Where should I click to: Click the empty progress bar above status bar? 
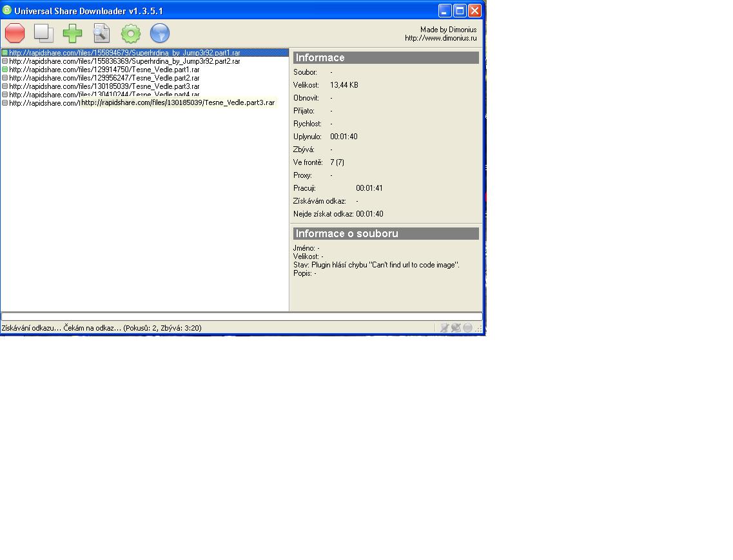click(x=242, y=316)
